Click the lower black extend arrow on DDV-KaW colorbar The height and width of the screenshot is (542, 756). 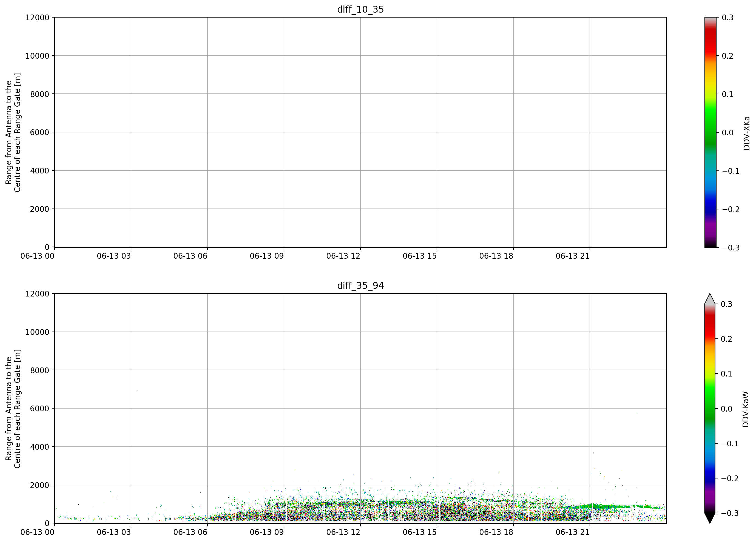pos(710,518)
